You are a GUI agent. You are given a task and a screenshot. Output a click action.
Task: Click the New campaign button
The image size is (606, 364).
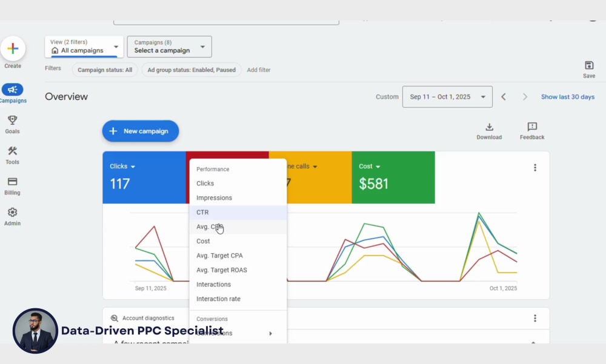pyautogui.click(x=141, y=131)
